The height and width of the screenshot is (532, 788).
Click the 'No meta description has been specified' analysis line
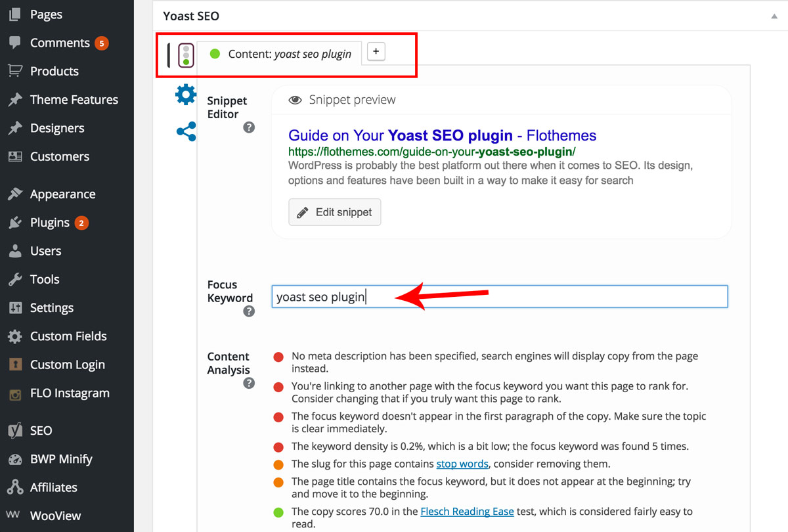click(494, 363)
